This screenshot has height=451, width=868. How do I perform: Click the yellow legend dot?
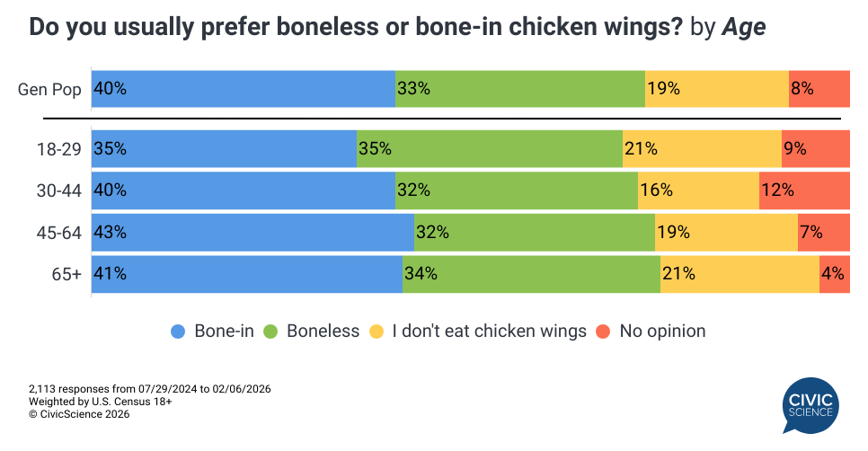377,332
